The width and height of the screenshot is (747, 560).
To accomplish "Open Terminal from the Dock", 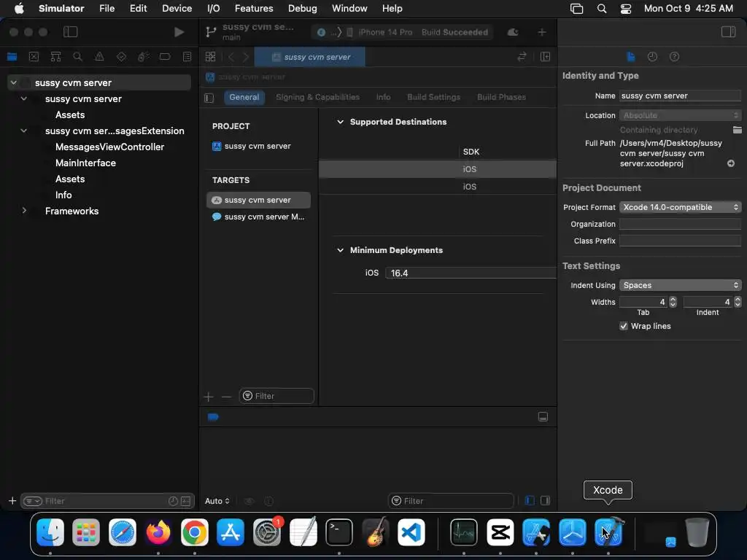I will 339,532.
